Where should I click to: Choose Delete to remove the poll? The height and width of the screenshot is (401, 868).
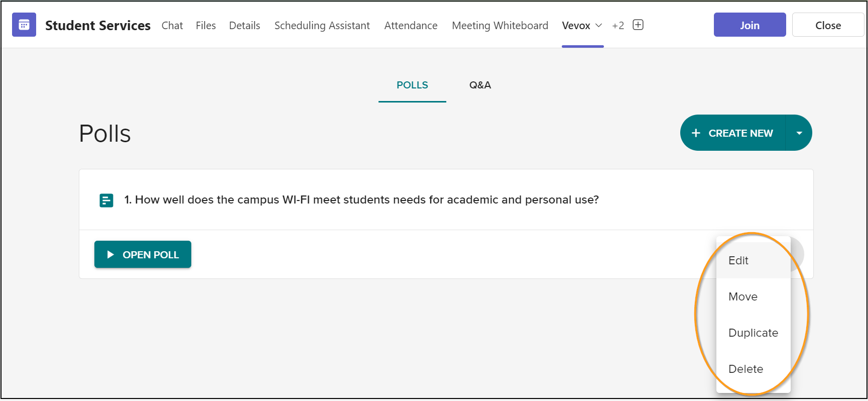click(746, 368)
